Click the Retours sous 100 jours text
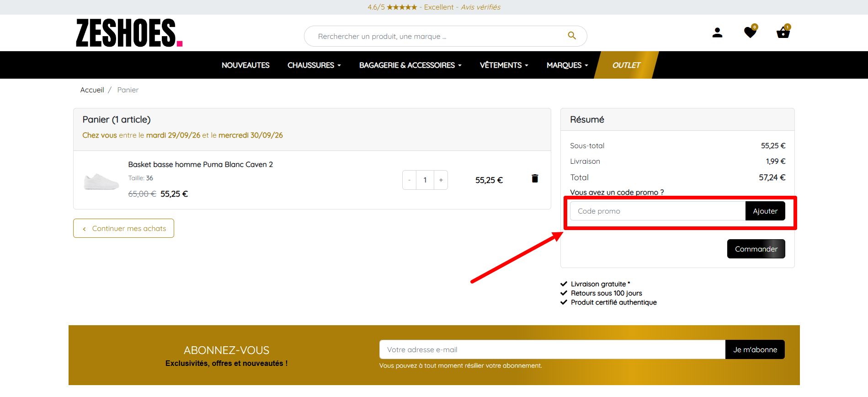This screenshot has width=868, height=397. 607,293
